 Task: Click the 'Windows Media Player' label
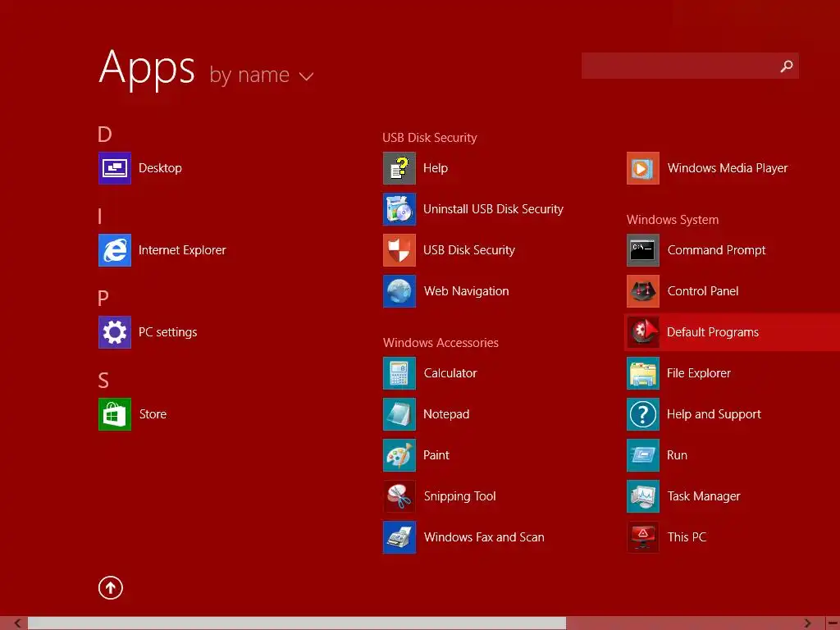(x=728, y=168)
